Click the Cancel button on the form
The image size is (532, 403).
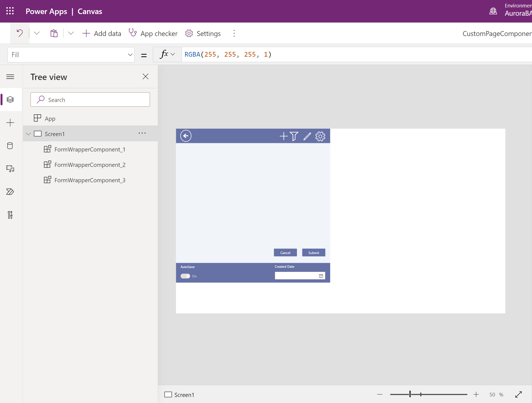pos(285,253)
